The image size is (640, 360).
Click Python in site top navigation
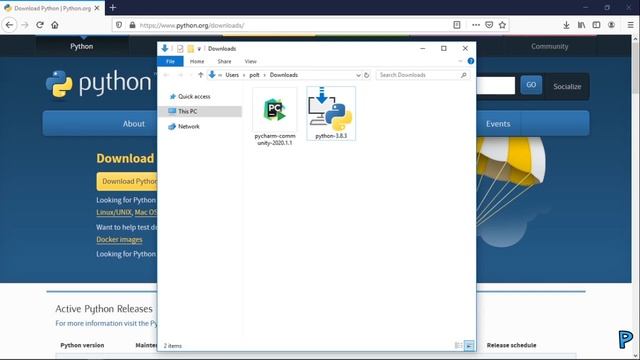click(x=82, y=47)
